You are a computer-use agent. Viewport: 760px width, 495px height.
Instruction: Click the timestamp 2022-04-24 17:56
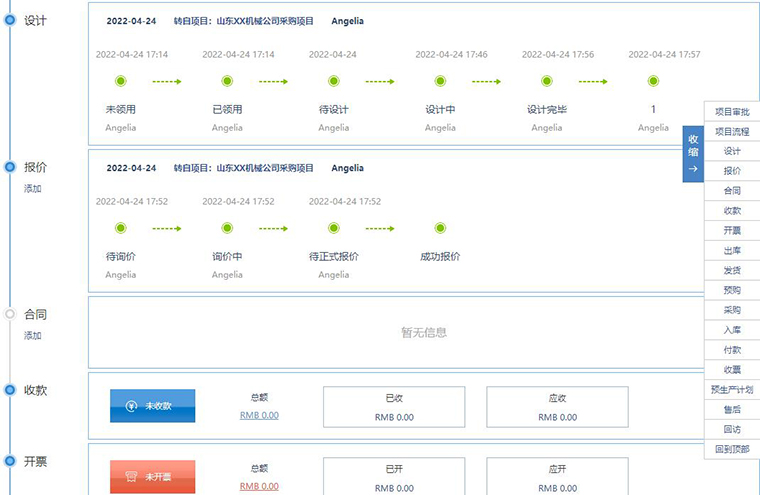tap(558, 54)
